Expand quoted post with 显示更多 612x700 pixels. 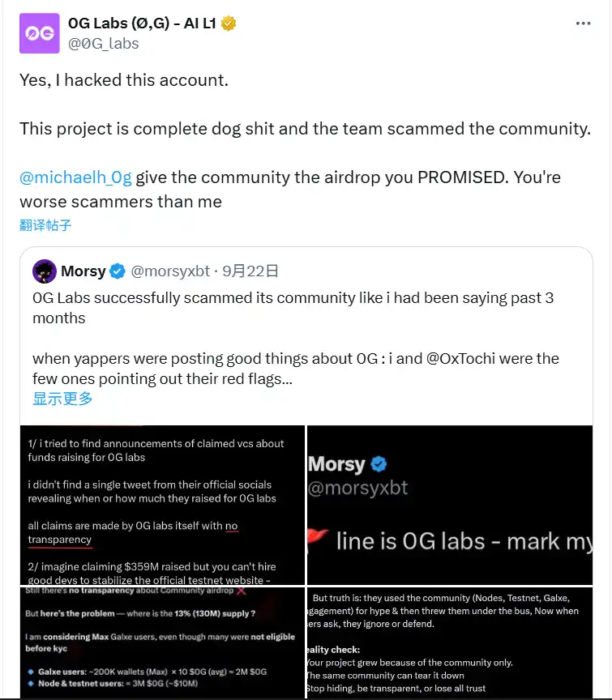[x=62, y=398]
